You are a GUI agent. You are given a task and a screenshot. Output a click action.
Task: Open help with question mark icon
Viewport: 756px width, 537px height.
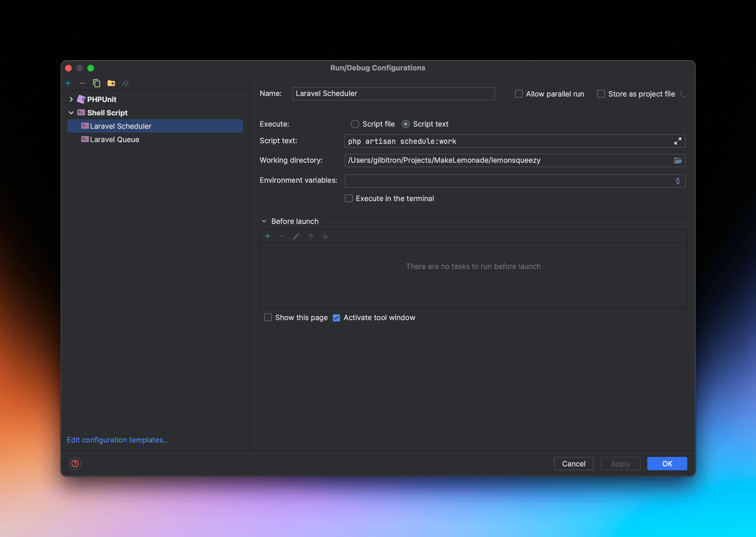(75, 464)
